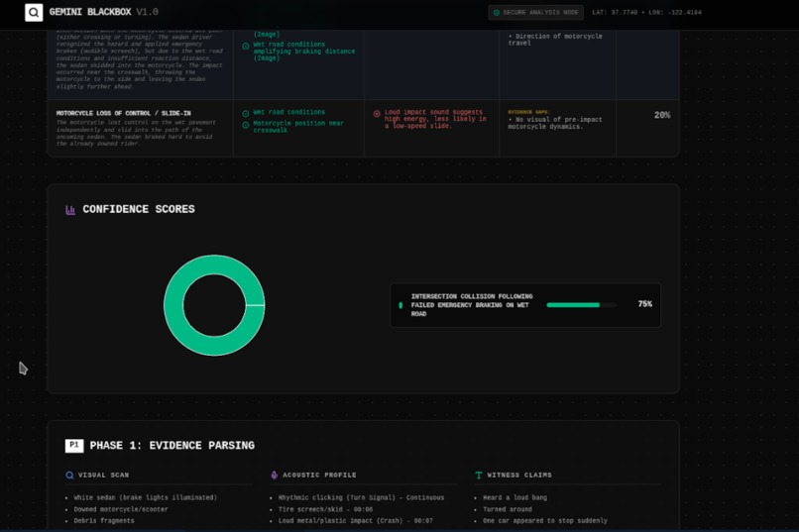Image resolution: width=799 pixels, height=532 pixels.
Task: Click the green legend dot beside Intersection Collision
Action: pos(400,305)
